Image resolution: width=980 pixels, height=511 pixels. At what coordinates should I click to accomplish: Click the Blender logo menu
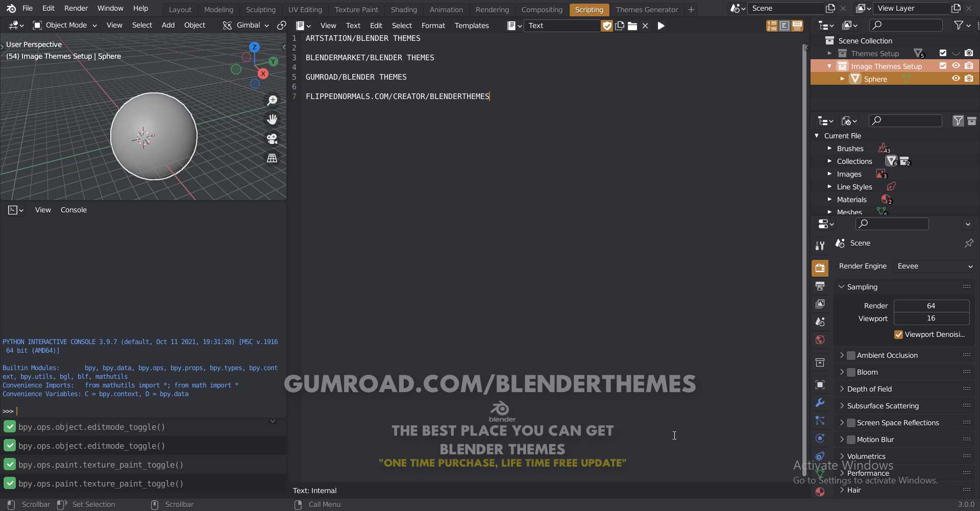pos(11,9)
